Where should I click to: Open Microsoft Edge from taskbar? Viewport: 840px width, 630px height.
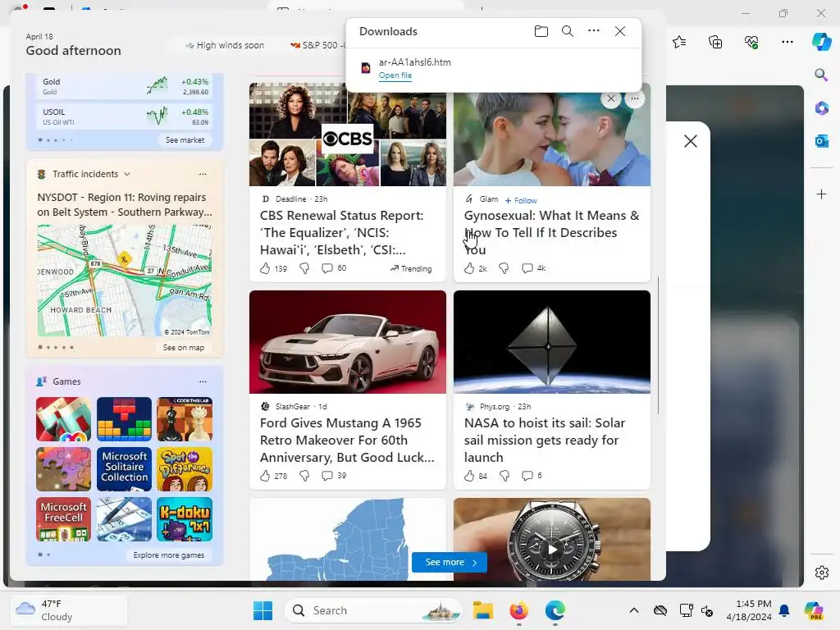[555, 610]
